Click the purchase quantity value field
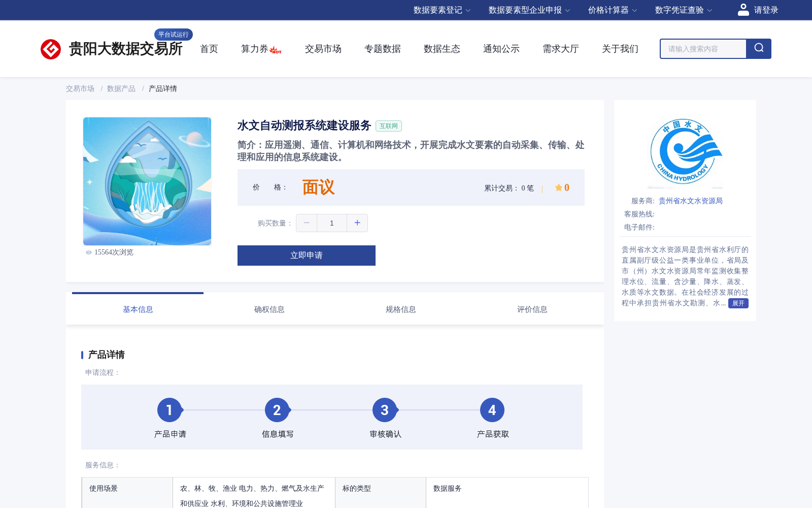Screen dimensions: 812x508 click(x=332, y=223)
